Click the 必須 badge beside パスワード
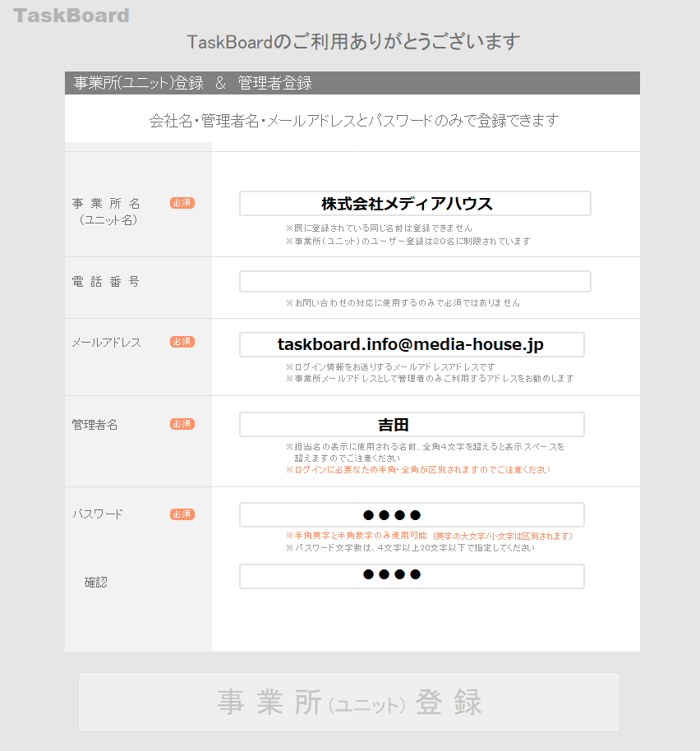The width and height of the screenshot is (700, 751). (x=182, y=514)
